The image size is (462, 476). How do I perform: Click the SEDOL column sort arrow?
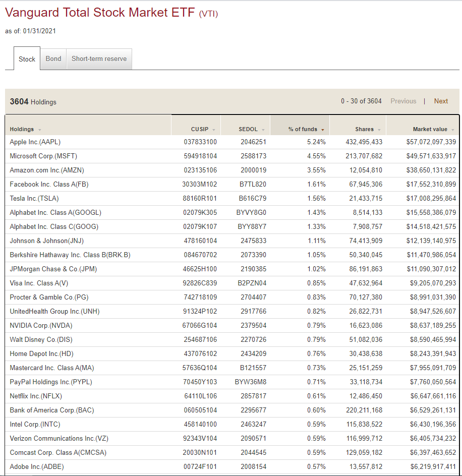point(263,130)
